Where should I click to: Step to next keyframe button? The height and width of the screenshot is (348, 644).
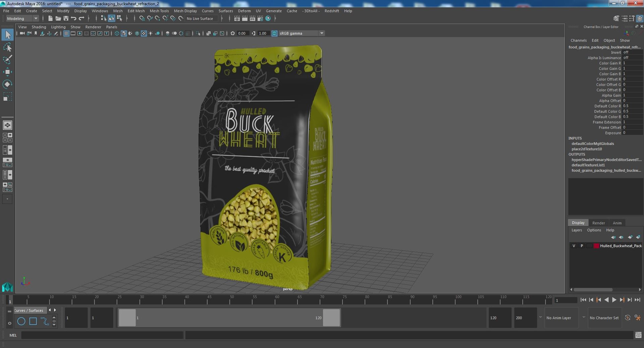point(622,300)
